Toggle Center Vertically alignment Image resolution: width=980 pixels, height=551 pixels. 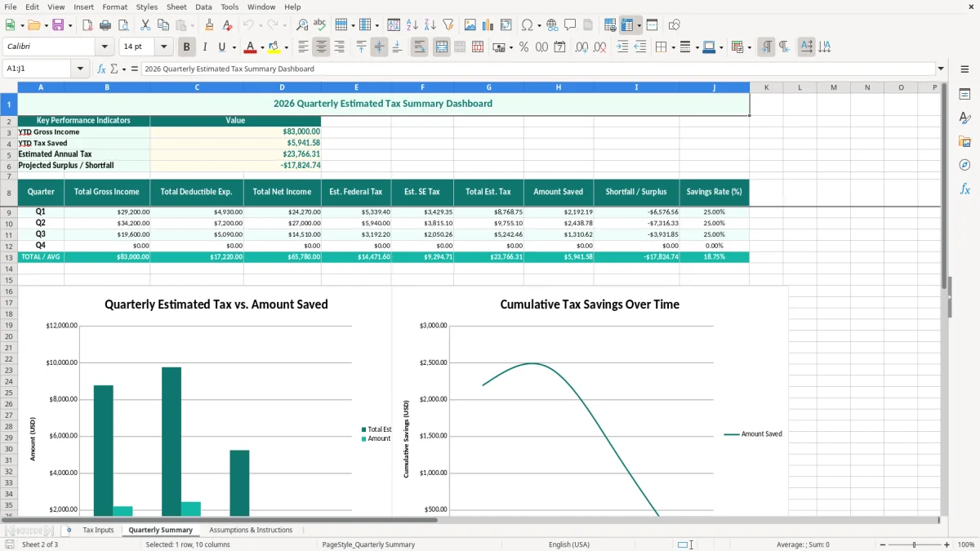379,47
